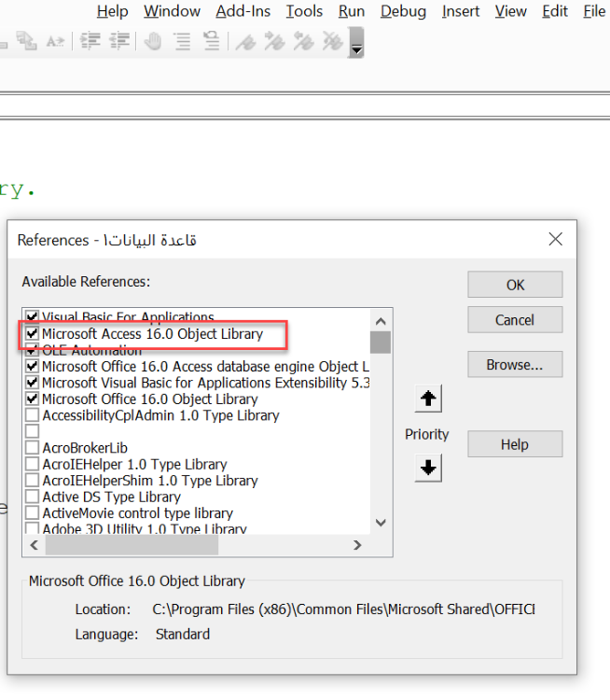Uncheck Microsoft Office 16.0 Object Library checkbox
The height and width of the screenshot is (700, 610).
coord(32,399)
